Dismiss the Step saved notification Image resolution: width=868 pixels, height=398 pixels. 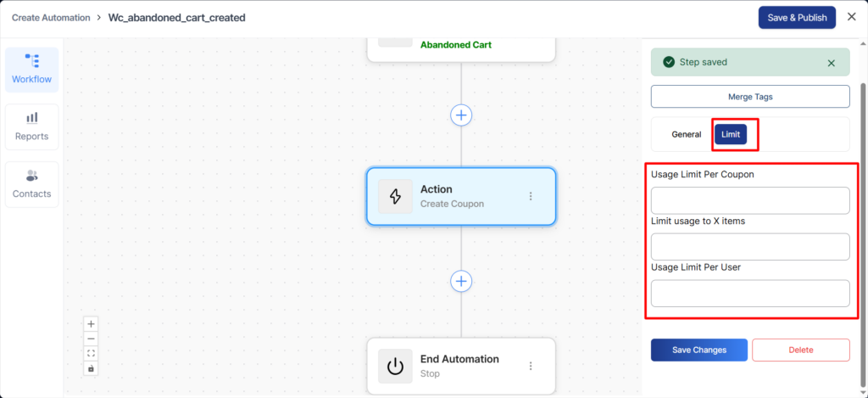point(831,63)
